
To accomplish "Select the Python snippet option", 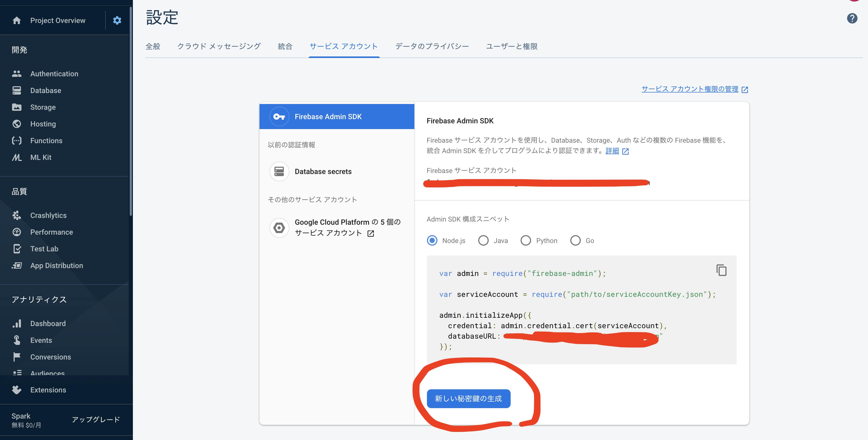I will [x=526, y=241].
